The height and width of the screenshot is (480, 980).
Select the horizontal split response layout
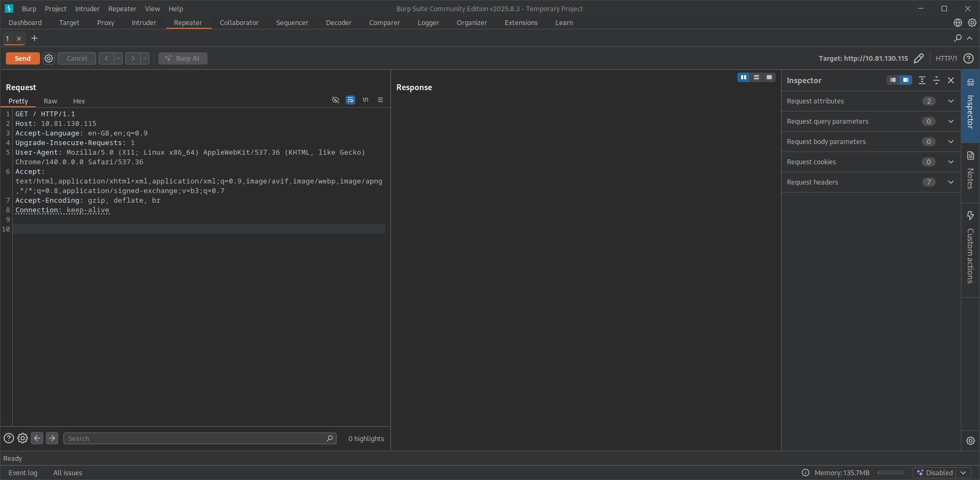pyautogui.click(x=756, y=77)
